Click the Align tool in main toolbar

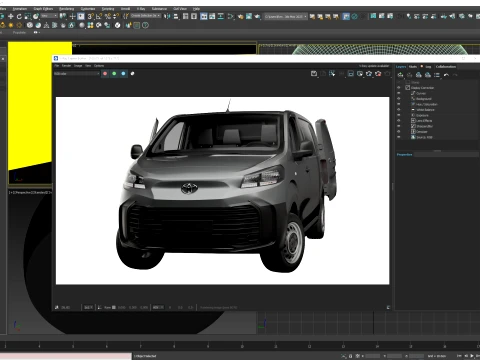coord(176,16)
